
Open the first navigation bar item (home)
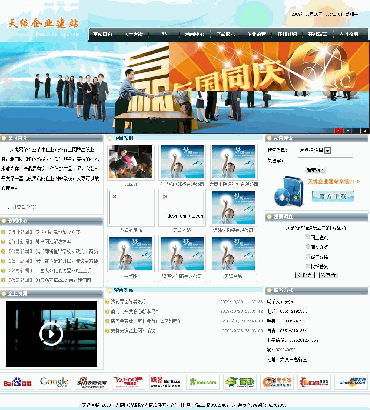(x=103, y=34)
